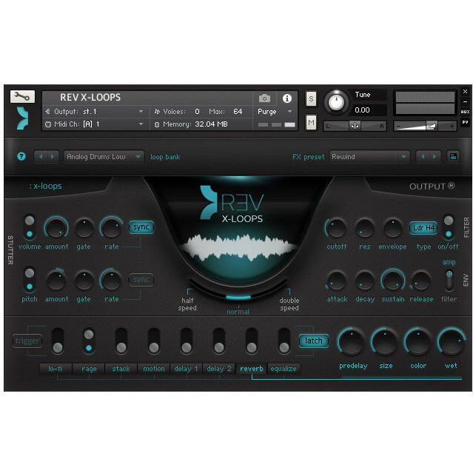The image size is (476, 476).
Task: Select next FX preset arrow
Action: click(434, 157)
